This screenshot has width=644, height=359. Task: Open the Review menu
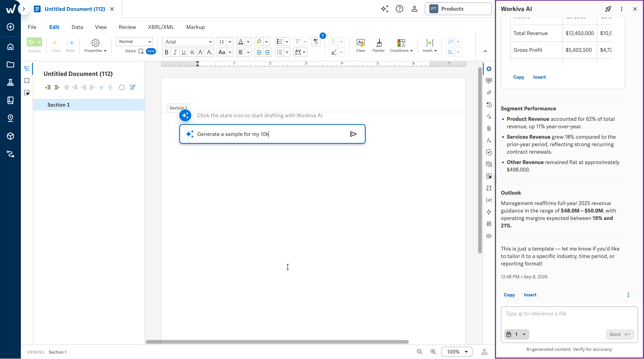point(127,27)
